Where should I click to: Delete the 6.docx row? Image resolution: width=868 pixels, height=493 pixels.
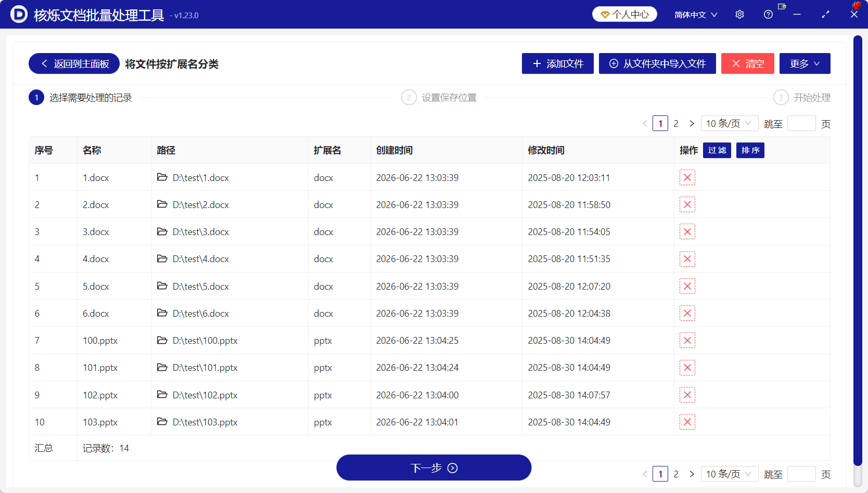pos(687,313)
